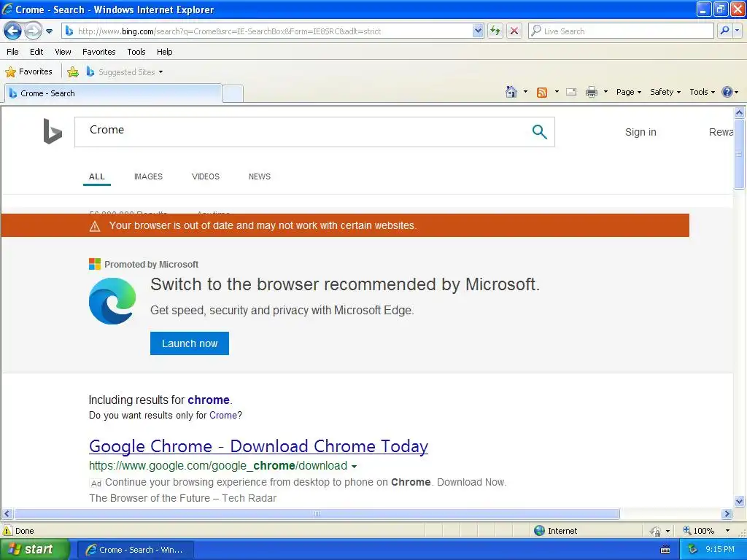Open search provider options dropdown
The height and width of the screenshot is (560, 747).
point(738,31)
